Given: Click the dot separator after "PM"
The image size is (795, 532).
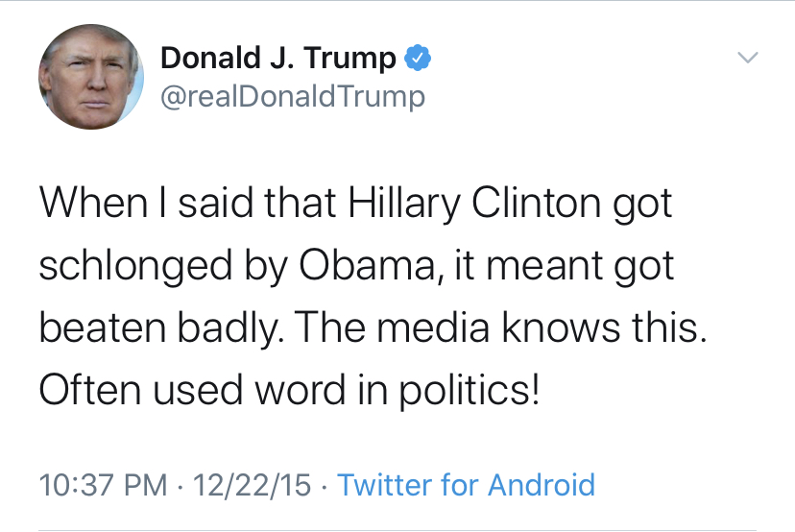Looking at the screenshot, I should tap(183, 485).
